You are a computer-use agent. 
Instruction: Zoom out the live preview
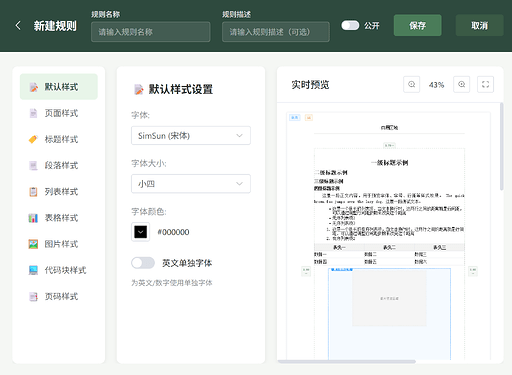(x=412, y=84)
